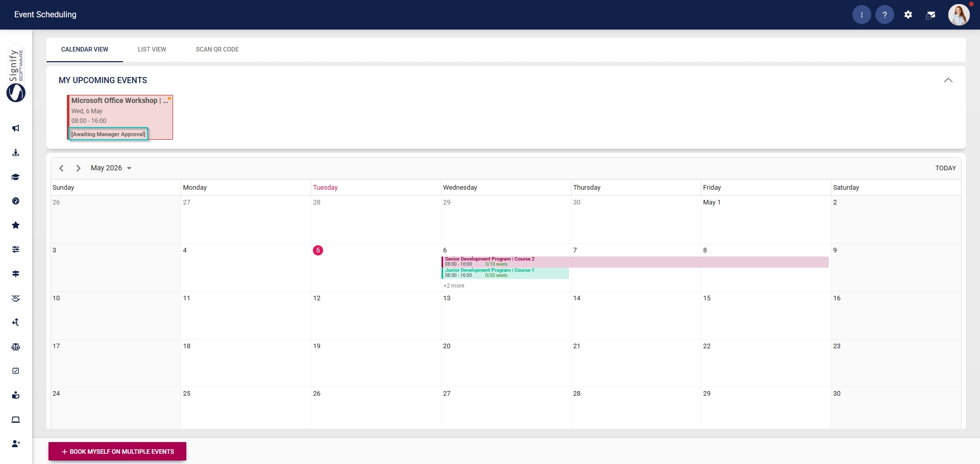Show the +2 more events on May 6
The height and width of the screenshot is (464, 980).
454,286
